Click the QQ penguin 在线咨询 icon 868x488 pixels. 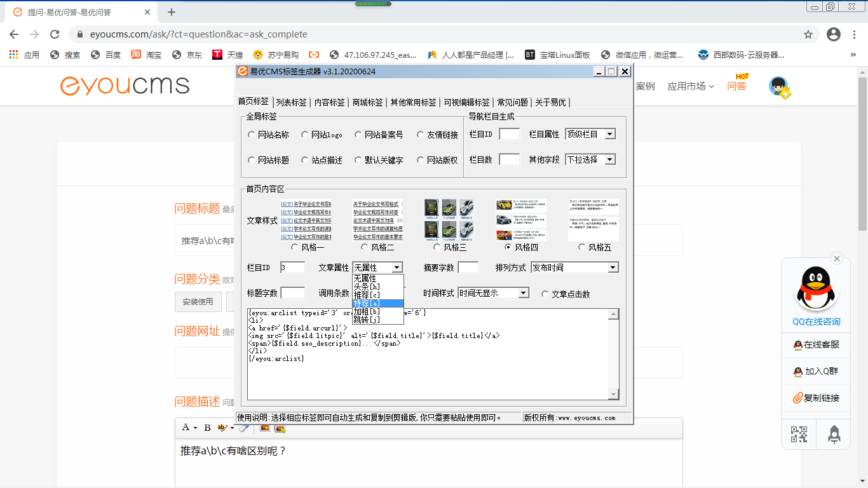[x=817, y=289]
